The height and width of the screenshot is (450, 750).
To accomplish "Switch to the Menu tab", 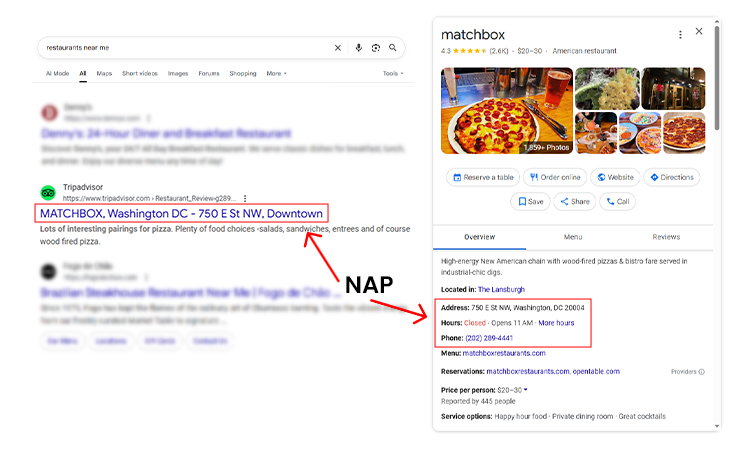I will (573, 237).
